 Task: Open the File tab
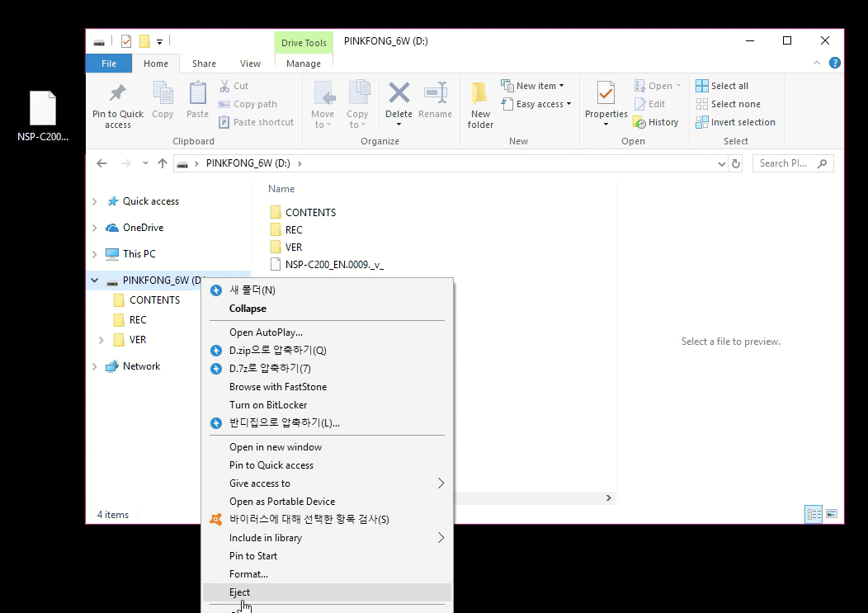click(x=109, y=64)
